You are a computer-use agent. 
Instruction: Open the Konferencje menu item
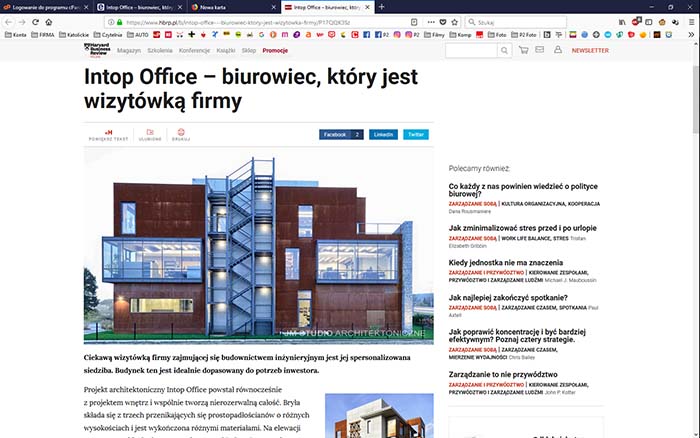pyautogui.click(x=194, y=50)
